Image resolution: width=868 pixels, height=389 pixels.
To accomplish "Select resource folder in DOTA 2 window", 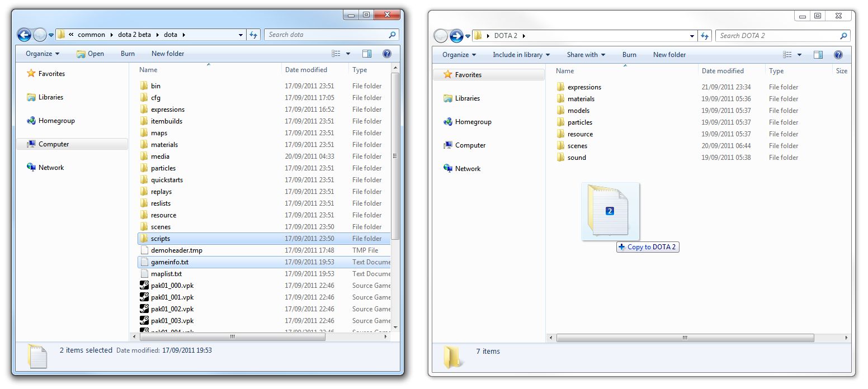I will (x=580, y=134).
